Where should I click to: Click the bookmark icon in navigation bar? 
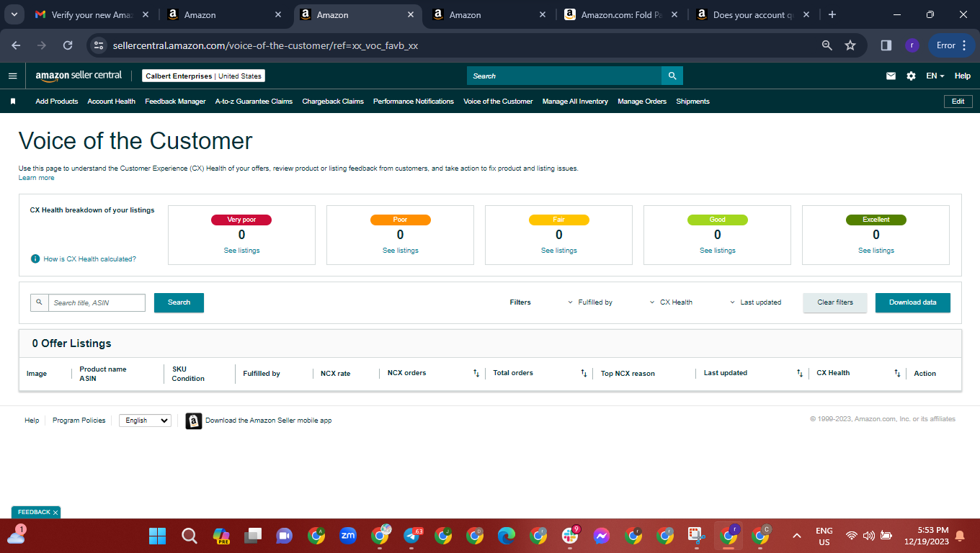pyautogui.click(x=13, y=102)
